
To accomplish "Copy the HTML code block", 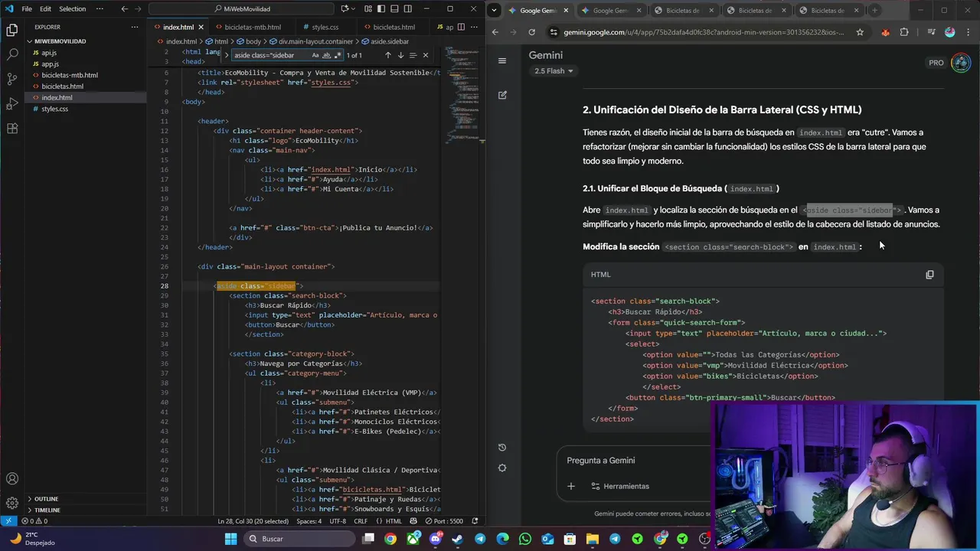I will (x=929, y=275).
